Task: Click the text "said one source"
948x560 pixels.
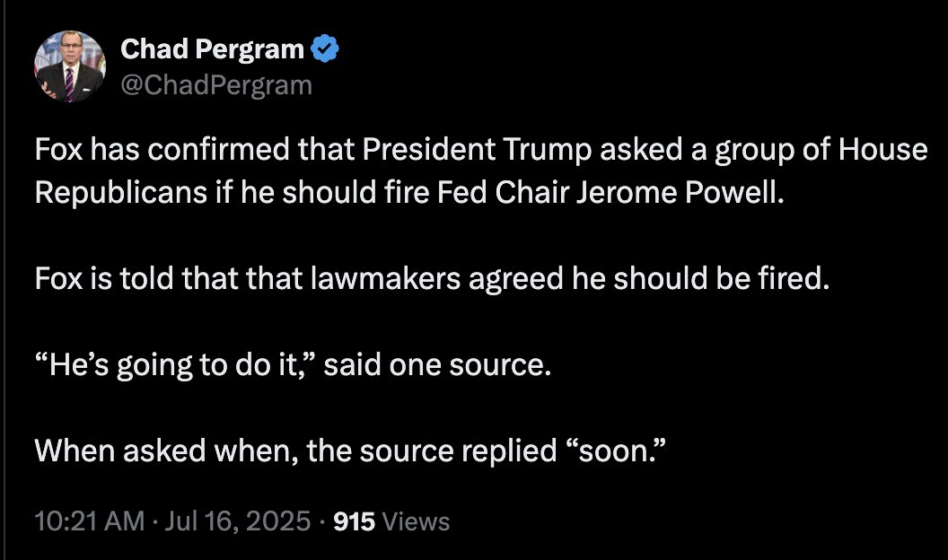Action: pos(433,365)
